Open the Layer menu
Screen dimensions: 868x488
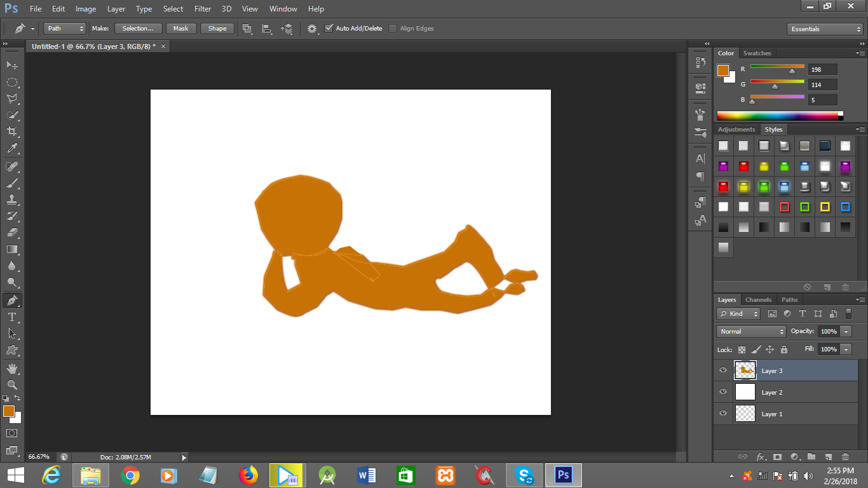tap(116, 9)
